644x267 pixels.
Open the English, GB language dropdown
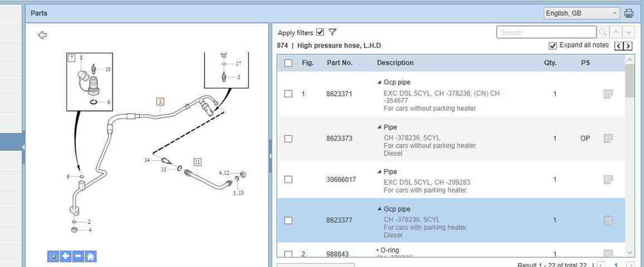click(581, 13)
